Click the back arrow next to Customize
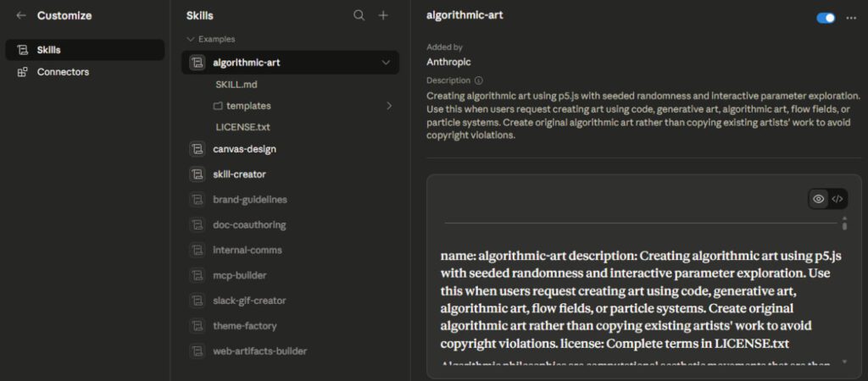This screenshot has height=381, width=868. (21, 15)
